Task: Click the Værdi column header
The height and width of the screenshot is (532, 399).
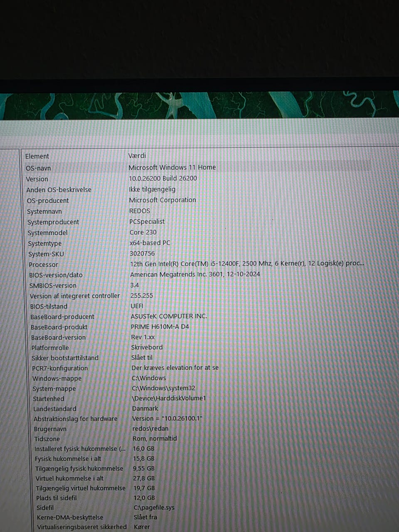Action: (137, 155)
